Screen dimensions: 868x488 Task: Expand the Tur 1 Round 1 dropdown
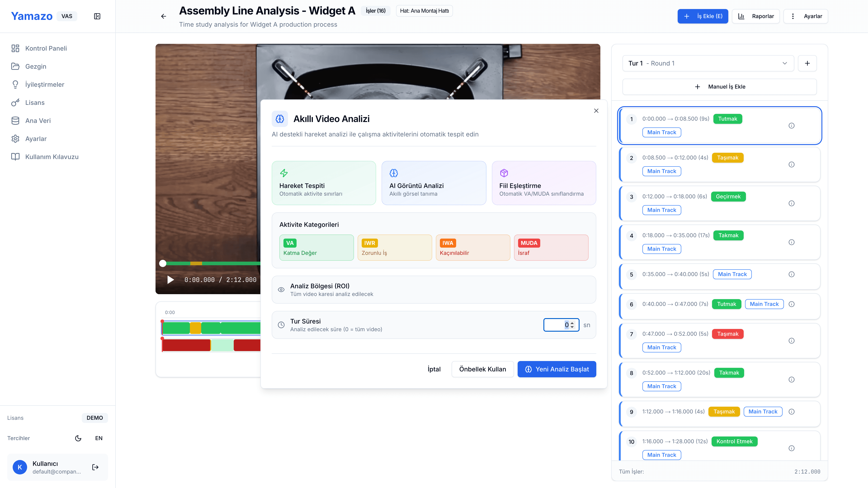708,63
